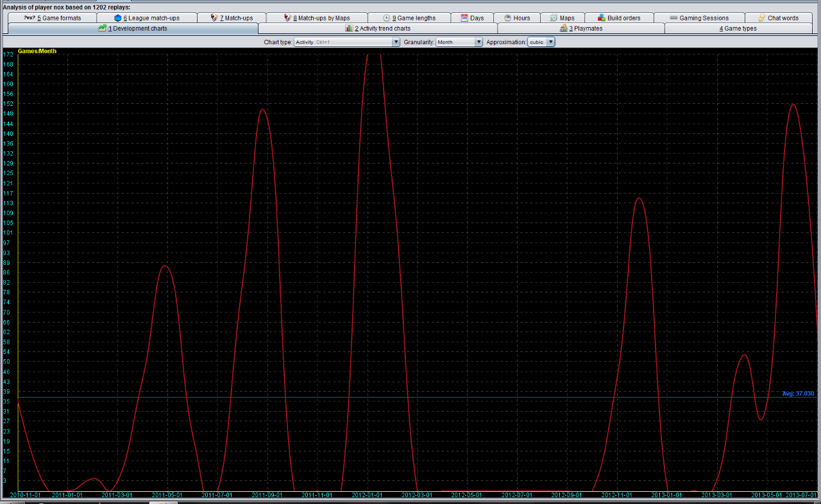Click the 2010-11-01 date label
821x504 pixels.
26,495
